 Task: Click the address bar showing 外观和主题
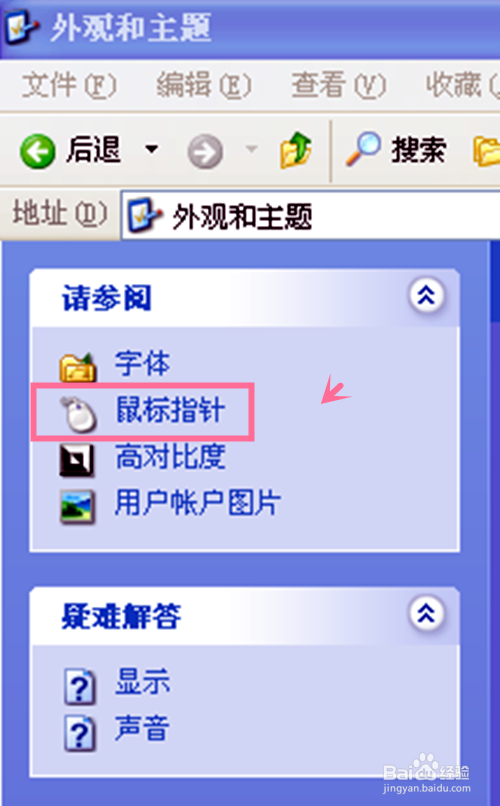point(310,215)
